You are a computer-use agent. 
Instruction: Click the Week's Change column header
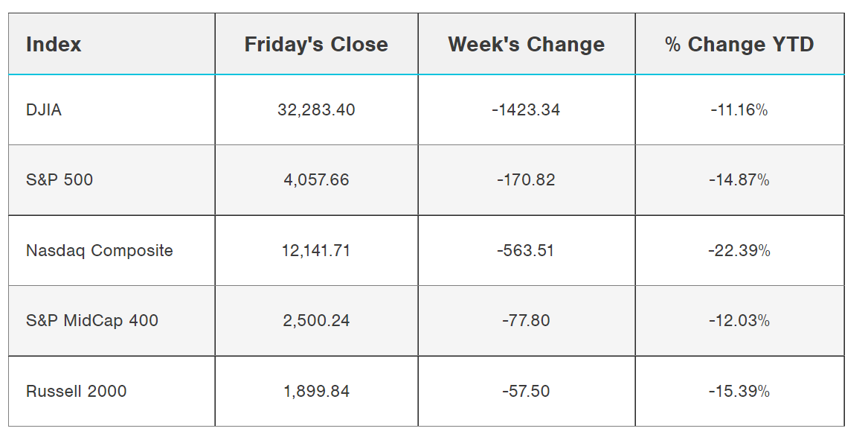(x=526, y=45)
